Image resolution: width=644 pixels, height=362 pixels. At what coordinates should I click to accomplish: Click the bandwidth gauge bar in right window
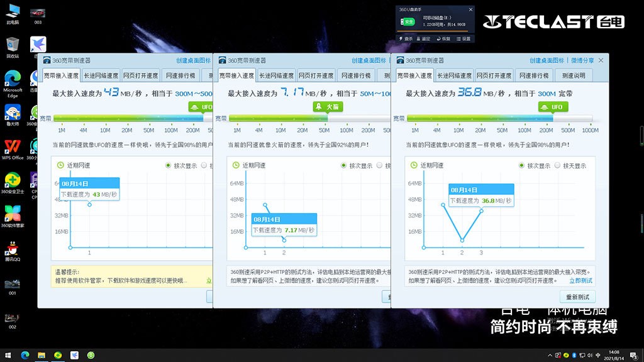point(499,118)
